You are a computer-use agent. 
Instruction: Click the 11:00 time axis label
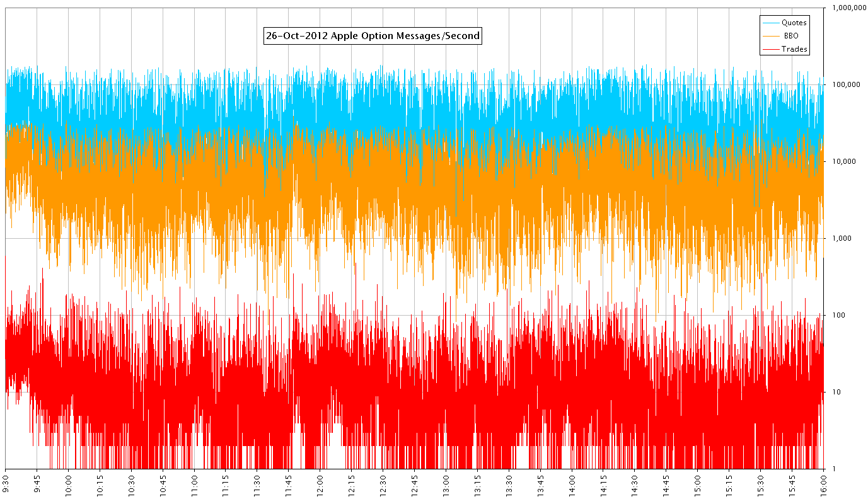pos(195,485)
